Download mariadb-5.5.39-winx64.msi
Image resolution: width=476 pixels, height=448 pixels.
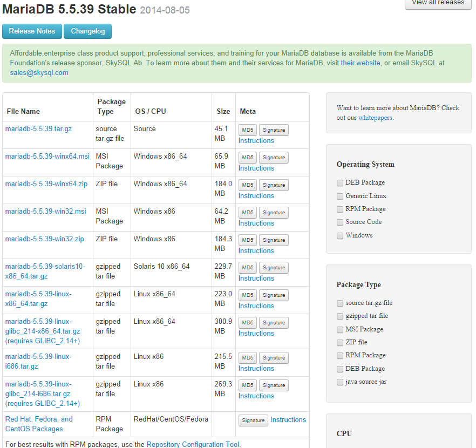pos(47,157)
